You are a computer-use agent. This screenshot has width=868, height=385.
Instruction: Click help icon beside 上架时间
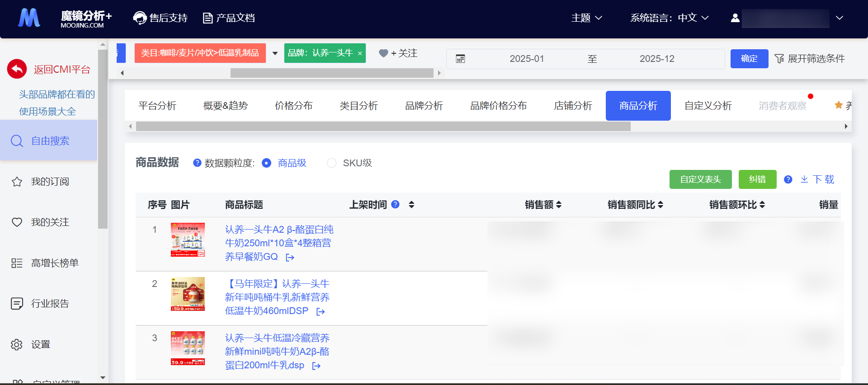pos(395,204)
